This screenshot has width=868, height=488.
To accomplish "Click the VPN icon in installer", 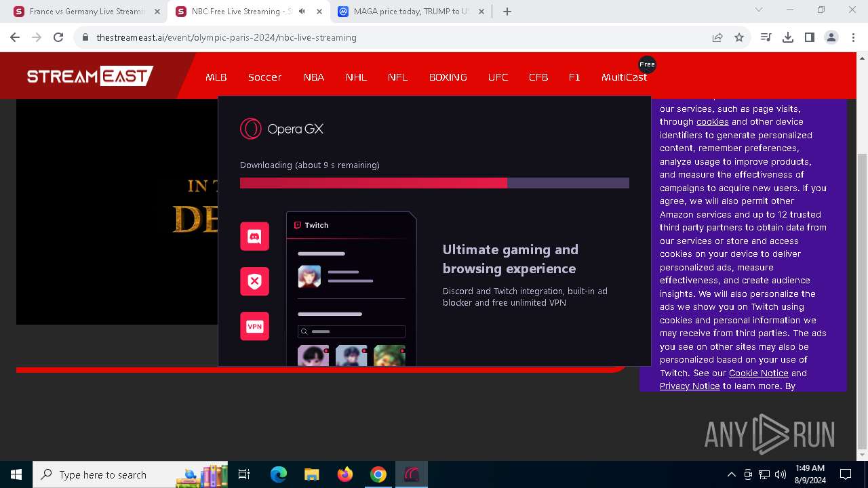I will [254, 326].
